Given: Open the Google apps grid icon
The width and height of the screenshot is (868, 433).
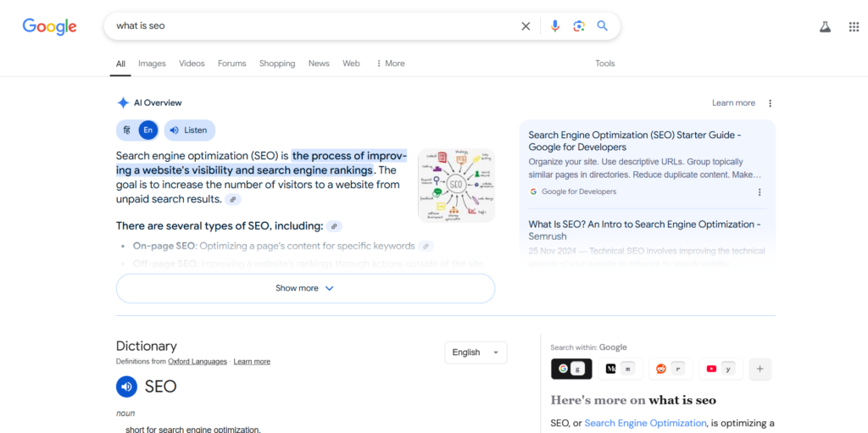Looking at the screenshot, I should tap(854, 26).
